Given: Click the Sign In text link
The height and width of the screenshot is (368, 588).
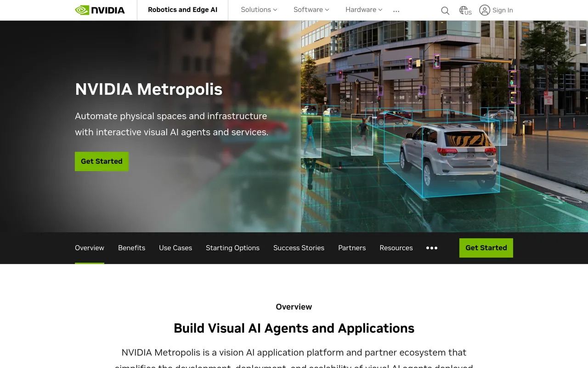Looking at the screenshot, I should click(503, 10).
